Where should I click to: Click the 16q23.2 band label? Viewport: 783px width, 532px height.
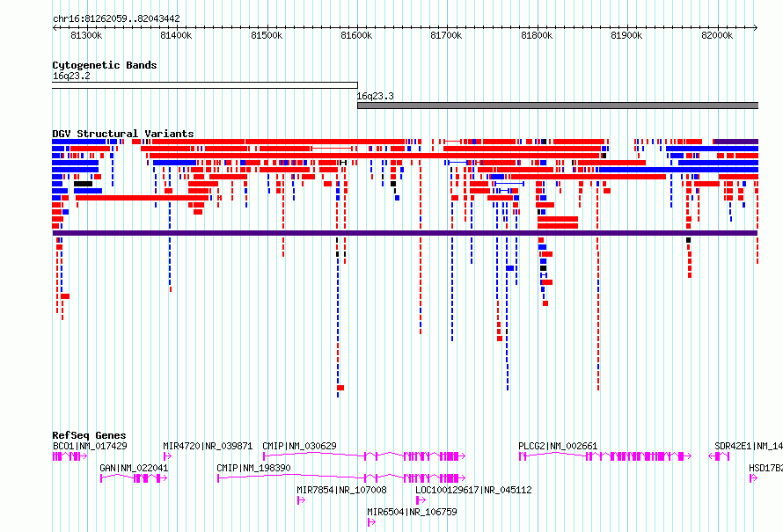click(x=71, y=76)
